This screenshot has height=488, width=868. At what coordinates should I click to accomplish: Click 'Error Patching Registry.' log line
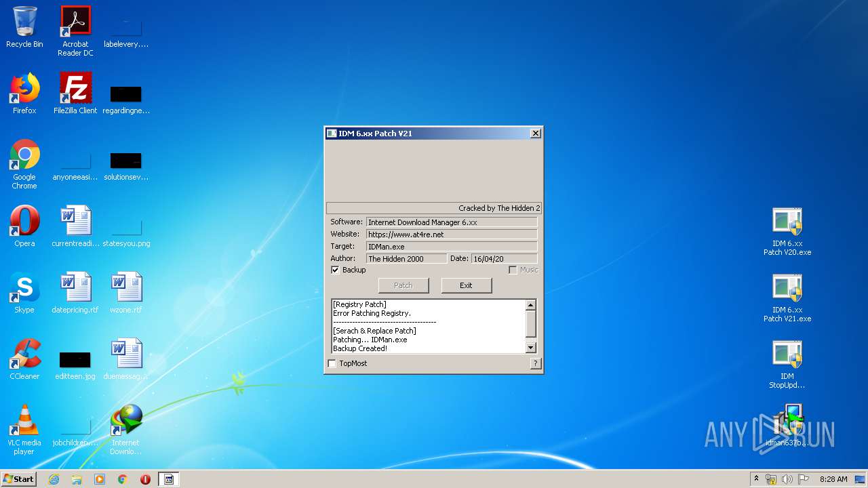[372, 313]
